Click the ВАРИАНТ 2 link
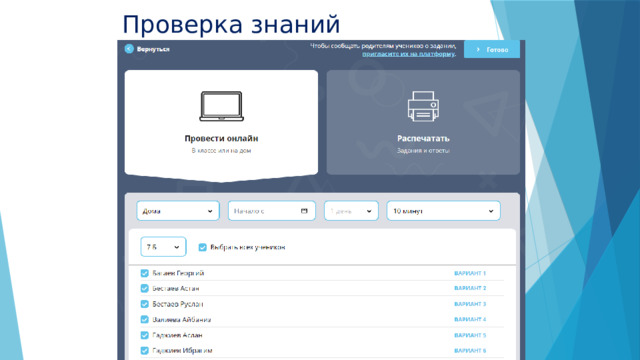Viewport: 640px width, 360px height. tap(470, 288)
